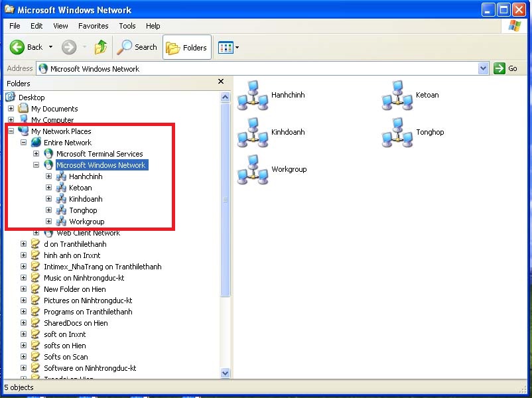Open the Tools menu
The image size is (532, 398).
(x=127, y=26)
